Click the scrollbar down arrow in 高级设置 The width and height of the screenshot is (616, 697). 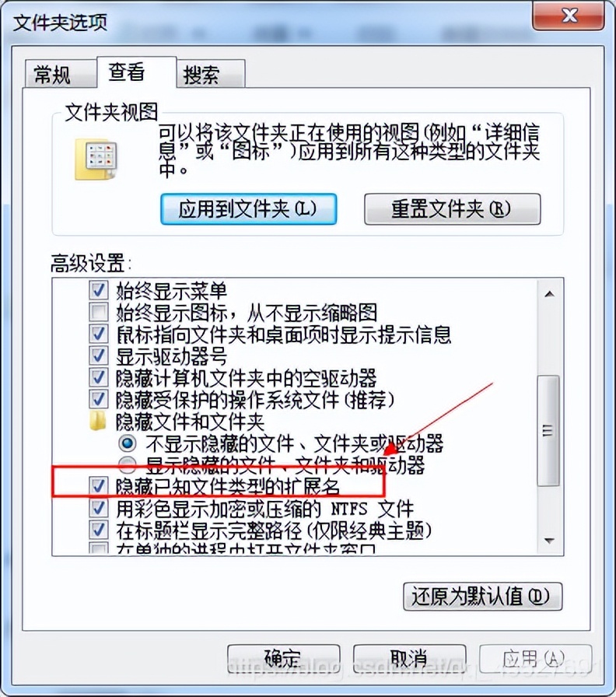pyautogui.click(x=549, y=541)
